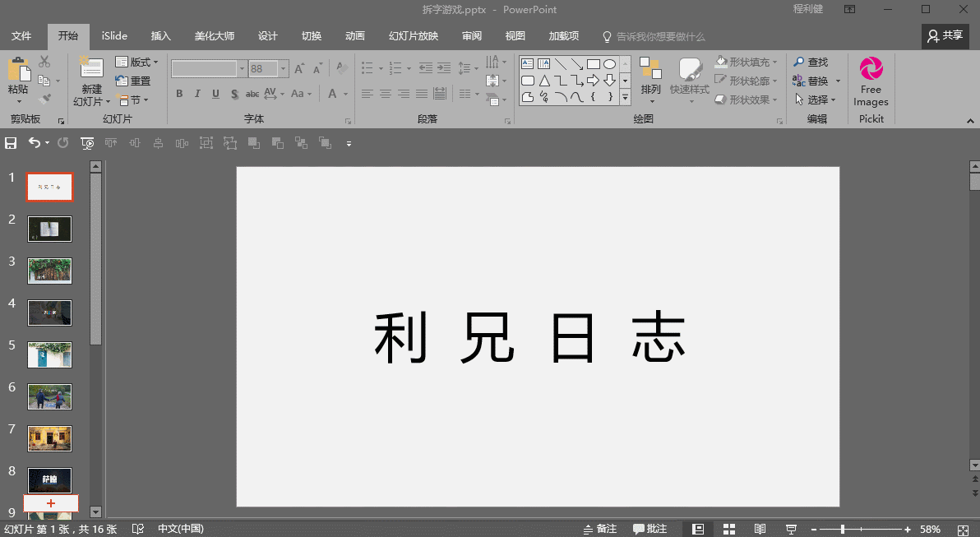Viewport: 980px width, 537px height.
Task: Click the Cut scissors icon
Action: click(x=44, y=61)
